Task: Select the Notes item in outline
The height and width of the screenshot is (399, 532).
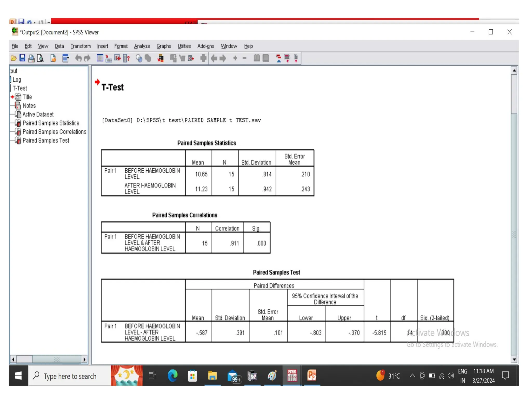Action: tap(29, 106)
